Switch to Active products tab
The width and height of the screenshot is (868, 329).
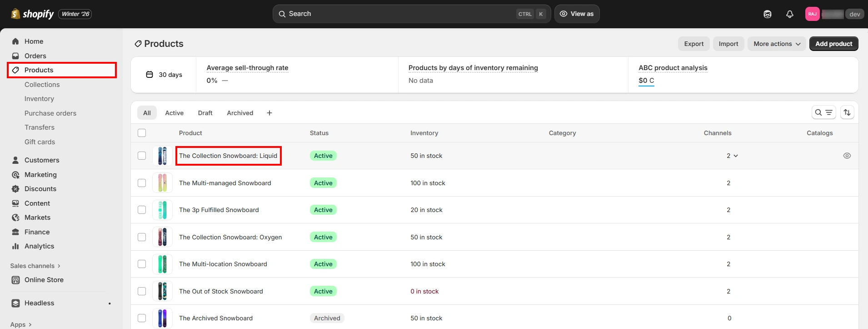pos(175,113)
